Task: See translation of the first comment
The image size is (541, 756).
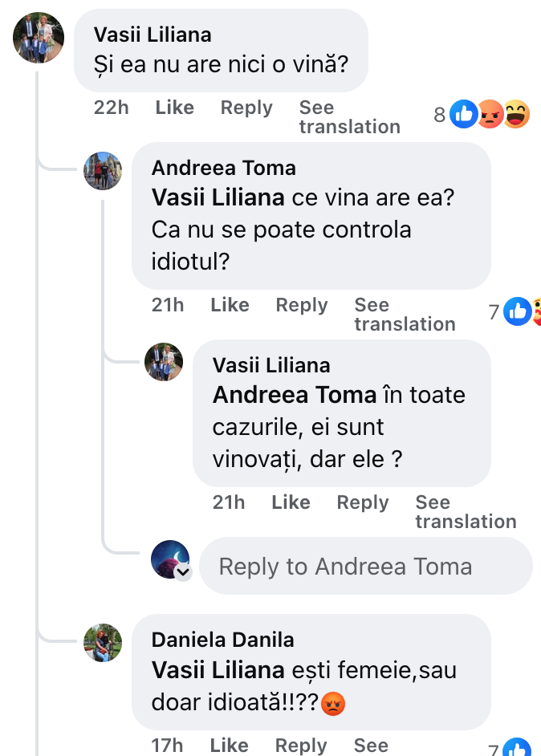Action: point(349,117)
